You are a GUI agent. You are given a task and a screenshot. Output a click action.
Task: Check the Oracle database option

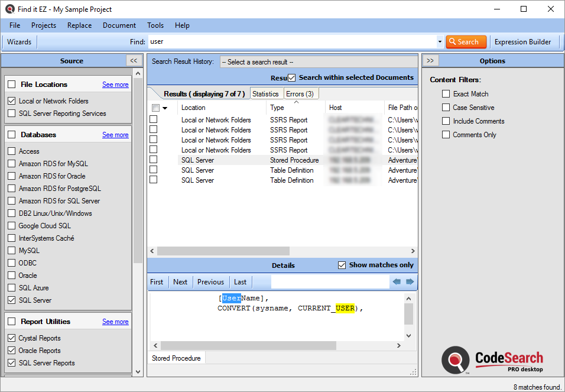[x=12, y=276]
